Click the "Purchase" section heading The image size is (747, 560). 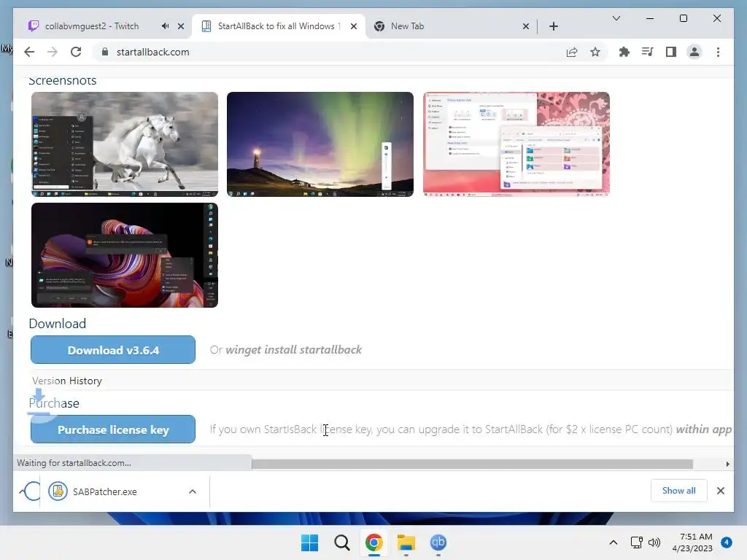pyautogui.click(x=54, y=402)
